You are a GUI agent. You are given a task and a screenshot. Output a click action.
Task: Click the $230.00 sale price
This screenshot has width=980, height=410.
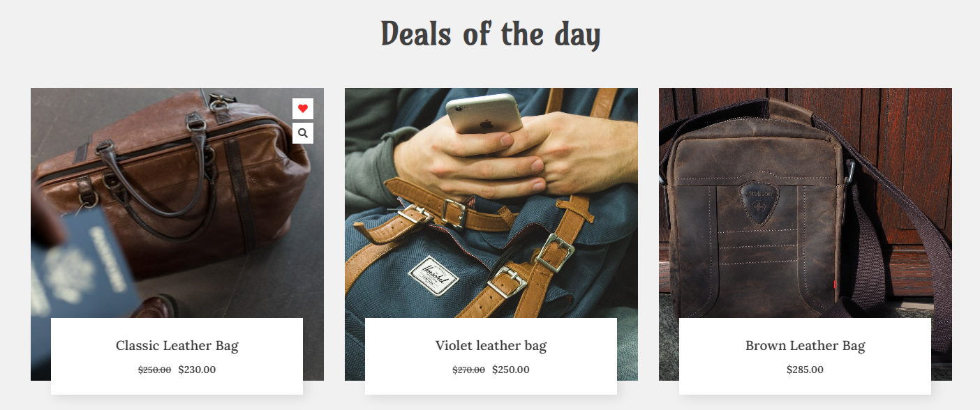(197, 370)
